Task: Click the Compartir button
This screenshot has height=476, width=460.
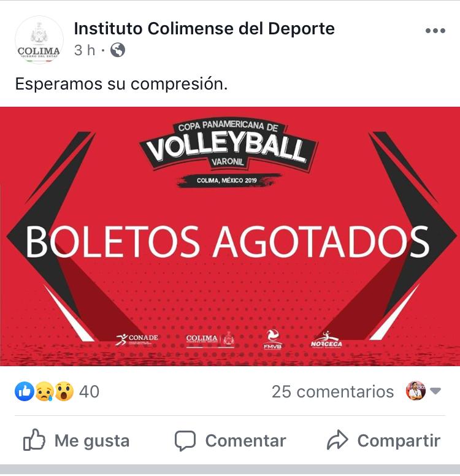Action: pyautogui.click(x=383, y=440)
